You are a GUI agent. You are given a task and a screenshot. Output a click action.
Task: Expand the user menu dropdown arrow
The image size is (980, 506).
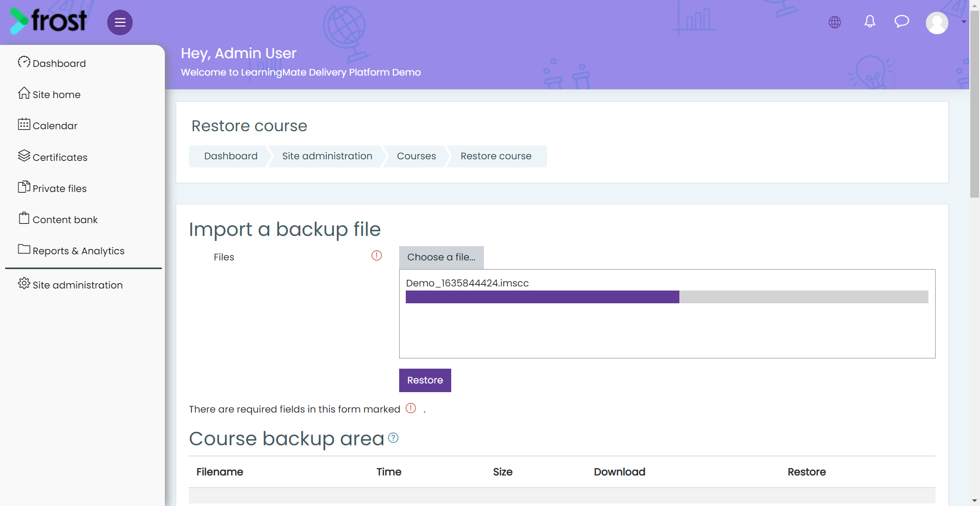964,22
